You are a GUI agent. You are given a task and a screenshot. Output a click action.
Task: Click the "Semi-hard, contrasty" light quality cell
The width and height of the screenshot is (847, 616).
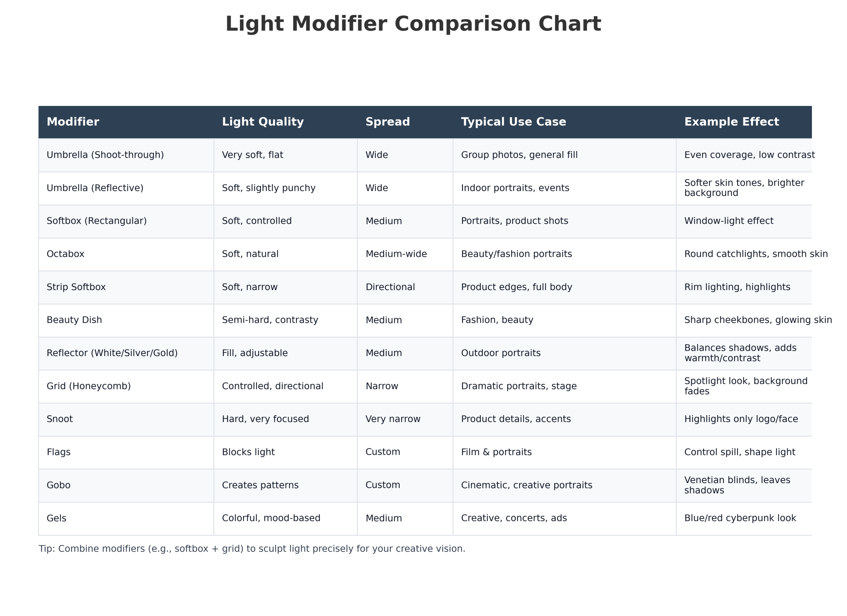[270, 320]
